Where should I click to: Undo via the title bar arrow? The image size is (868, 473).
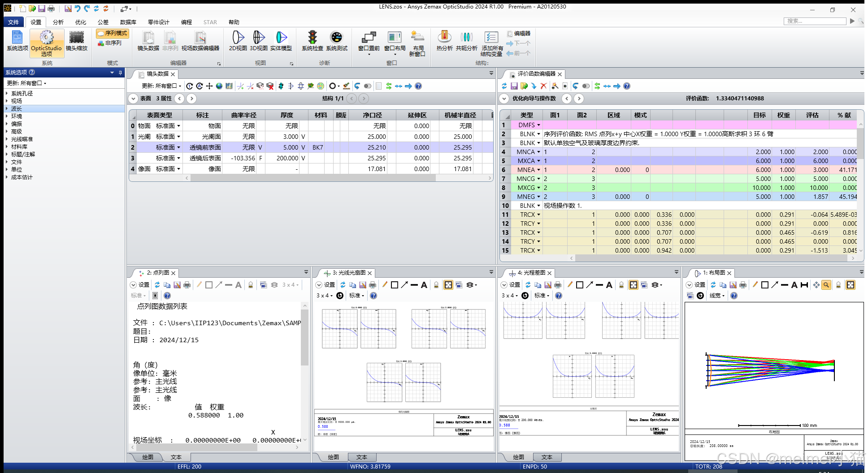(x=77, y=9)
